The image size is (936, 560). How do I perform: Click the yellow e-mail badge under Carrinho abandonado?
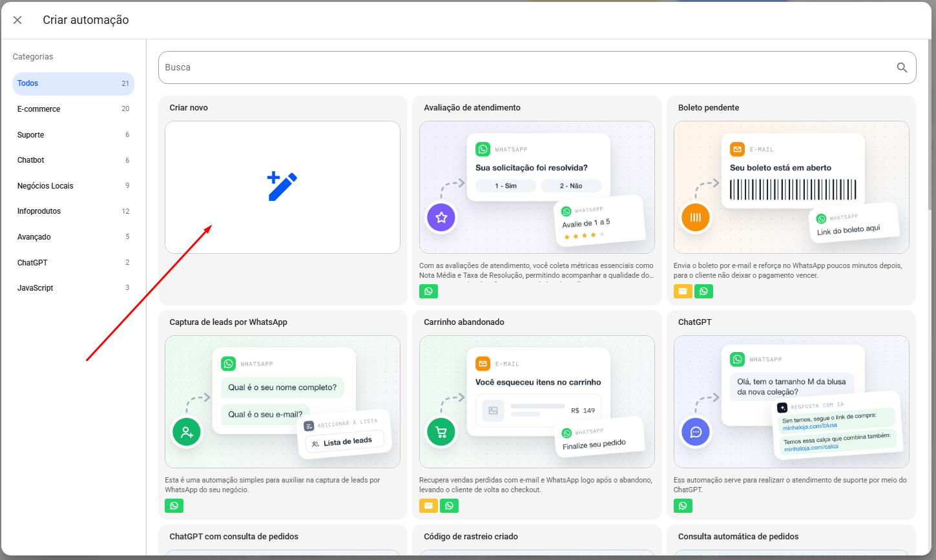(x=428, y=506)
